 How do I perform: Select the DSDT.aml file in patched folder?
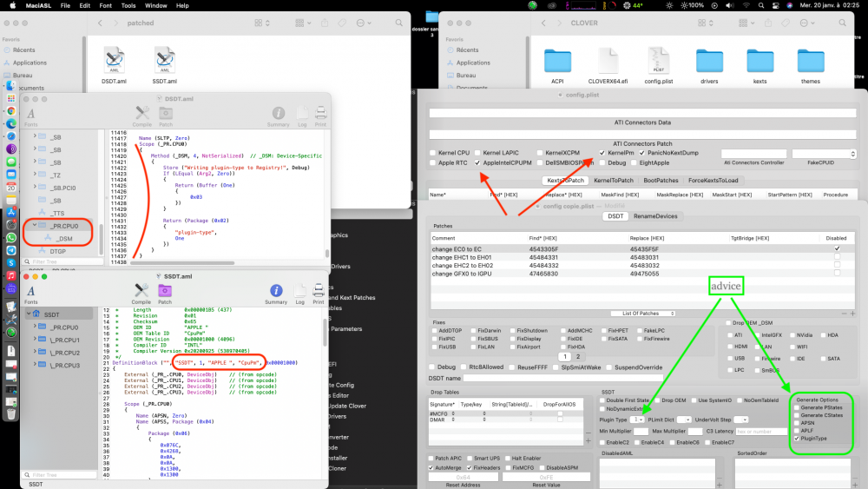114,65
